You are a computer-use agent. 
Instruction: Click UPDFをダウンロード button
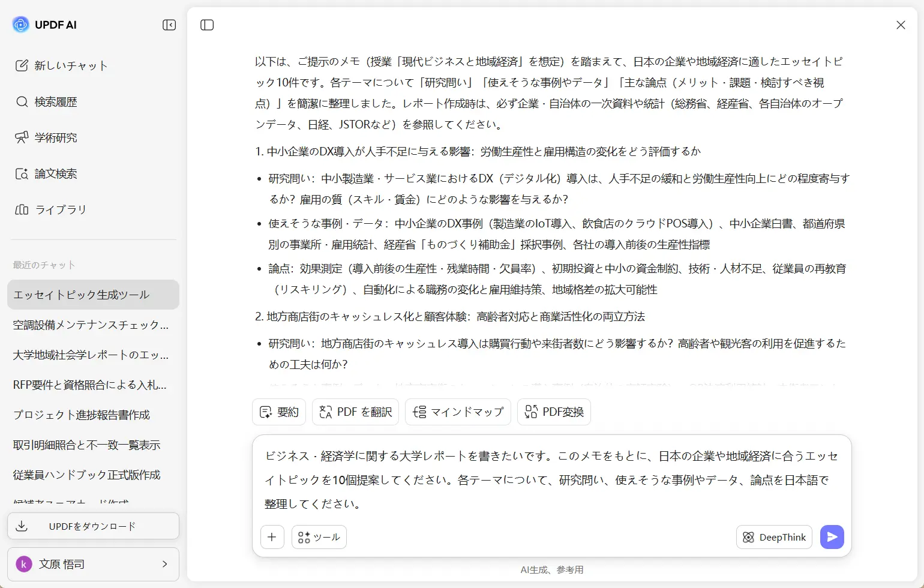click(93, 526)
